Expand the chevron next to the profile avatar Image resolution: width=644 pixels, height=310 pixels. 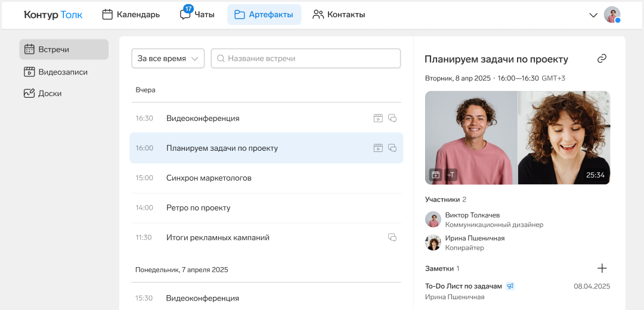593,15
